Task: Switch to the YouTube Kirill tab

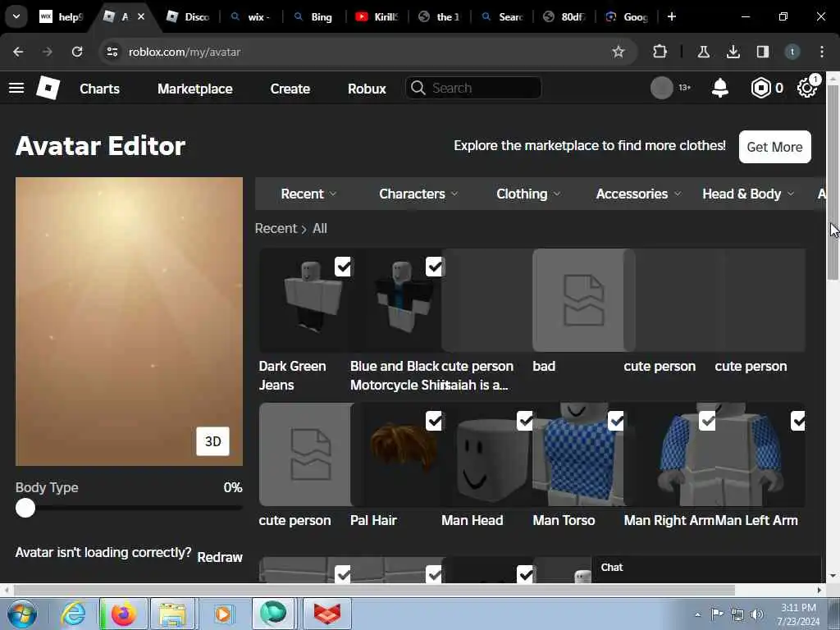Action: pyautogui.click(x=377, y=16)
